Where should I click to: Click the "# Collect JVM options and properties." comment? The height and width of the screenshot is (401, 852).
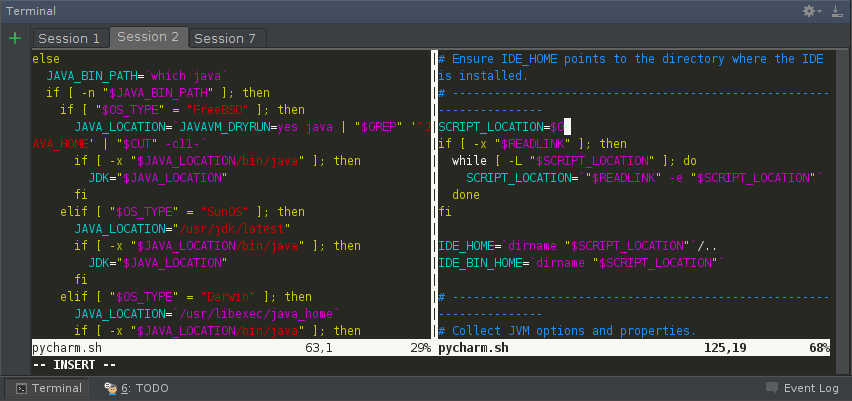pyautogui.click(x=567, y=330)
